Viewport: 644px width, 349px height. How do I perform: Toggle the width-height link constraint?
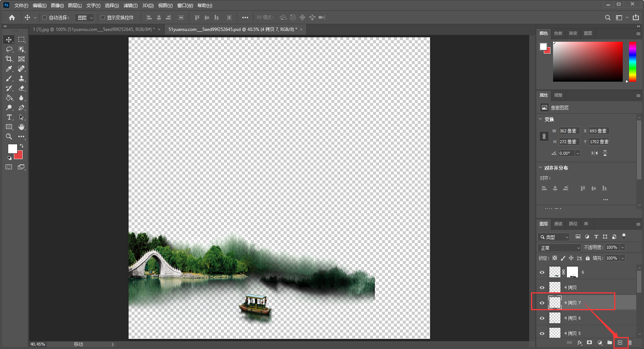(x=544, y=136)
